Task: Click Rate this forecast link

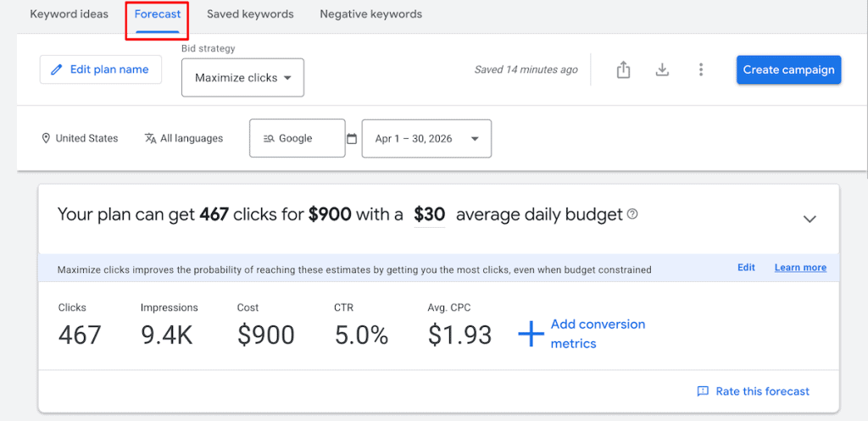Action: tap(762, 391)
